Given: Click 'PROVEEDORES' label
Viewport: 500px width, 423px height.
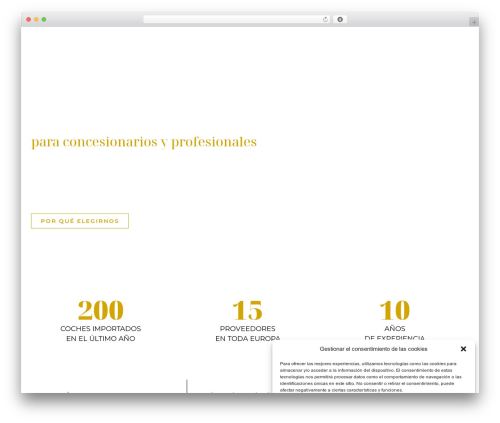Looking at the screenshot, I should [247, 329].
